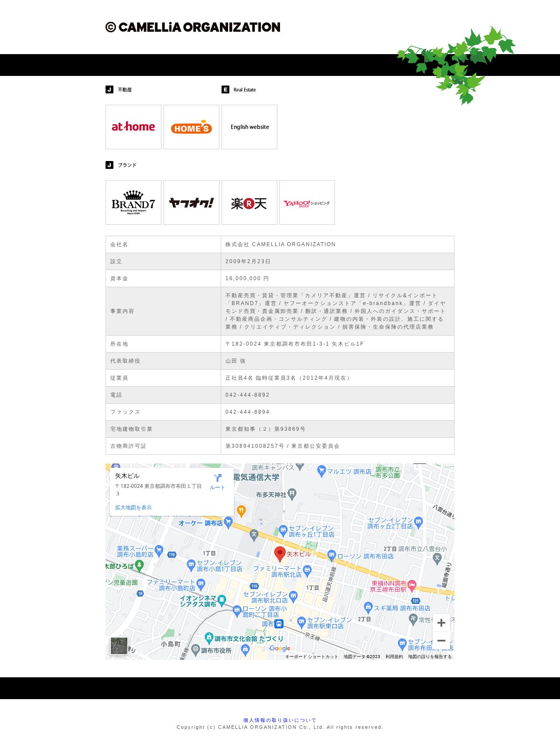This screenshot has width=560, height=748.
Task: Click 東京都知事（２）第93869号 cell
Action: (338, 429)
